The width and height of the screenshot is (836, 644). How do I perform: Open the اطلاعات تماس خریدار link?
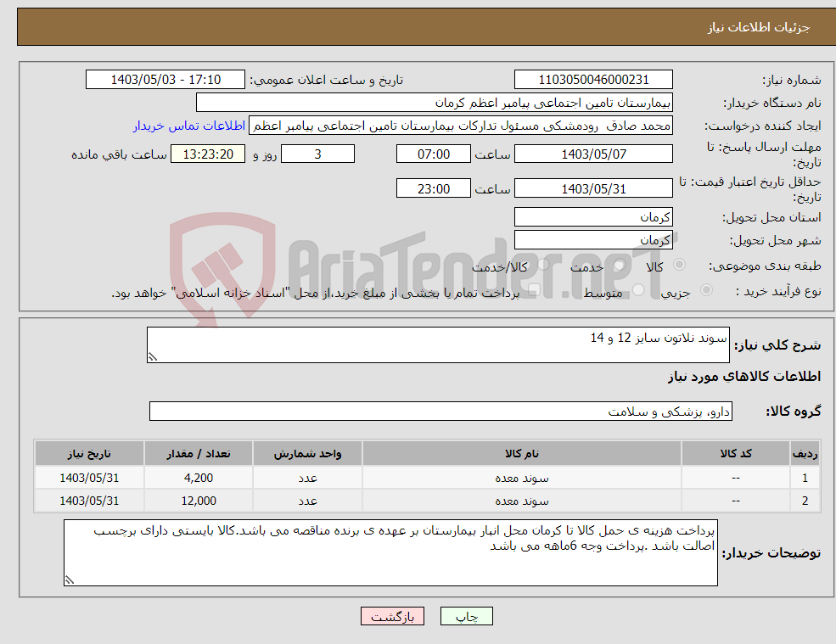pyautogui.click(x=189, y=126)
